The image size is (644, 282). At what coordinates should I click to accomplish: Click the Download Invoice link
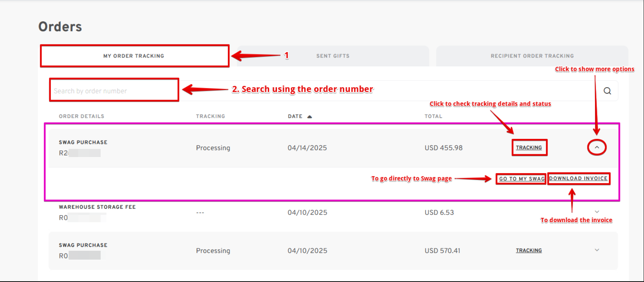pyautogui.click(x=578, y=178)
